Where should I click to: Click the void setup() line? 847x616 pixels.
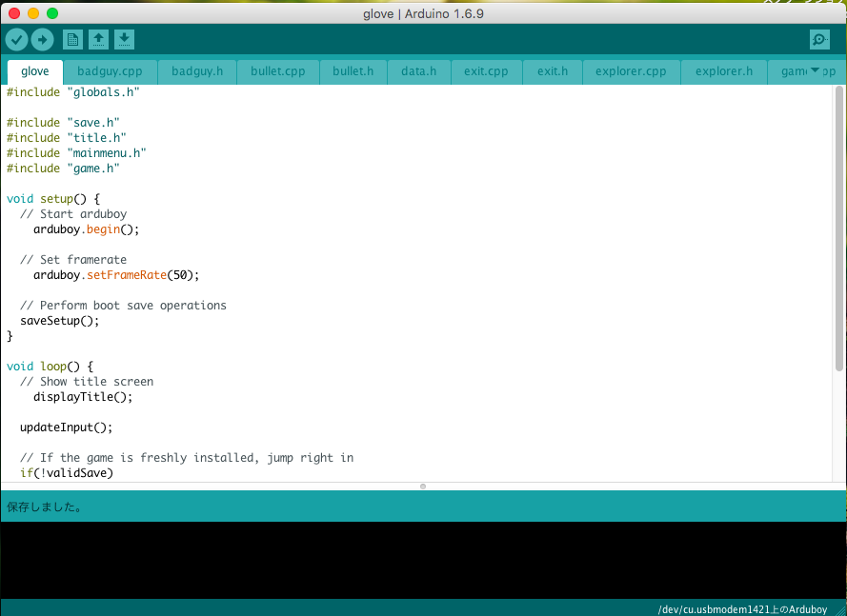[x=53, y=199]
